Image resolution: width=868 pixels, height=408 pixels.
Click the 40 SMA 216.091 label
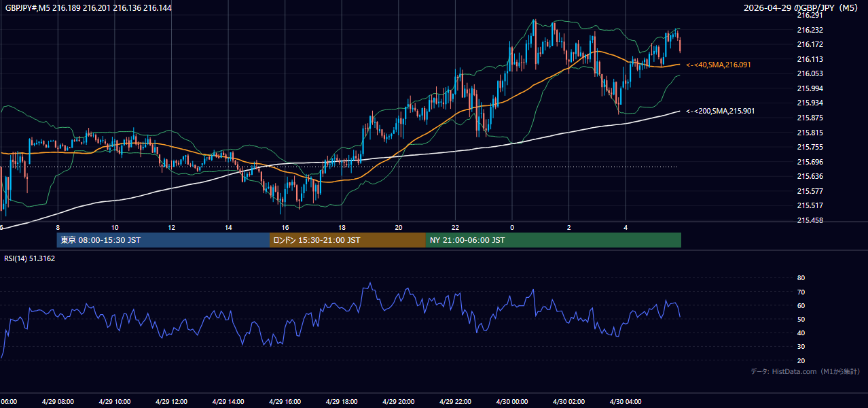click(720, 65)
